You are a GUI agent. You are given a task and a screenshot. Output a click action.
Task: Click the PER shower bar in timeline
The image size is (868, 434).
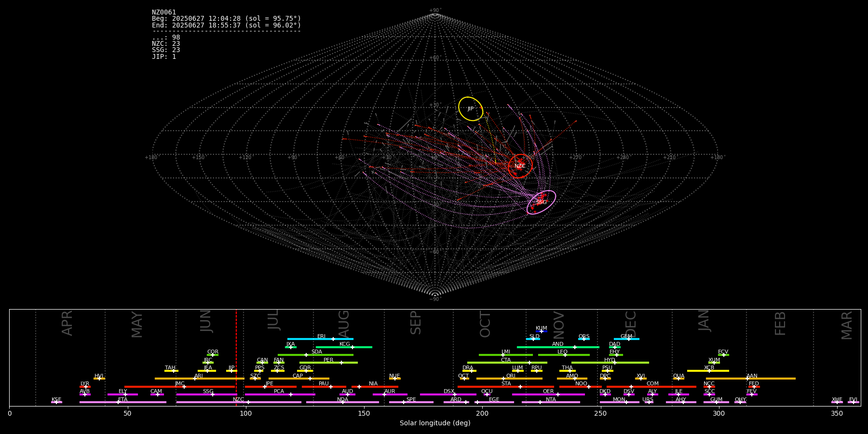328,363
